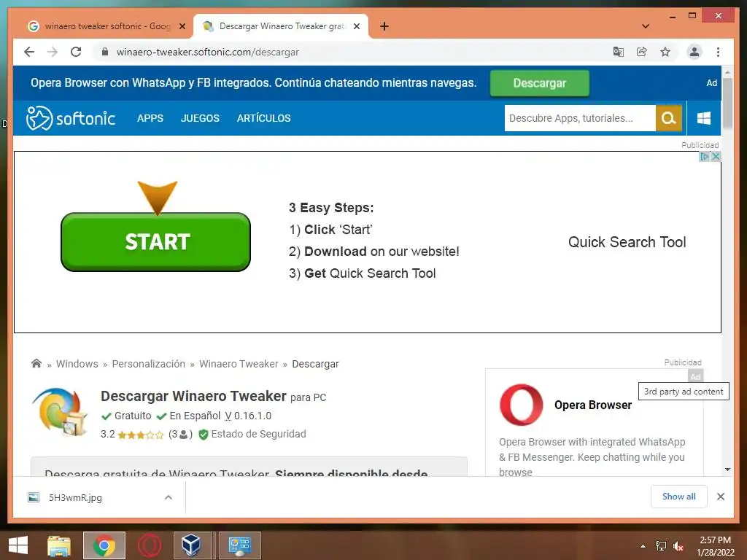Share this page via the share icon

(x=642, y=52)
